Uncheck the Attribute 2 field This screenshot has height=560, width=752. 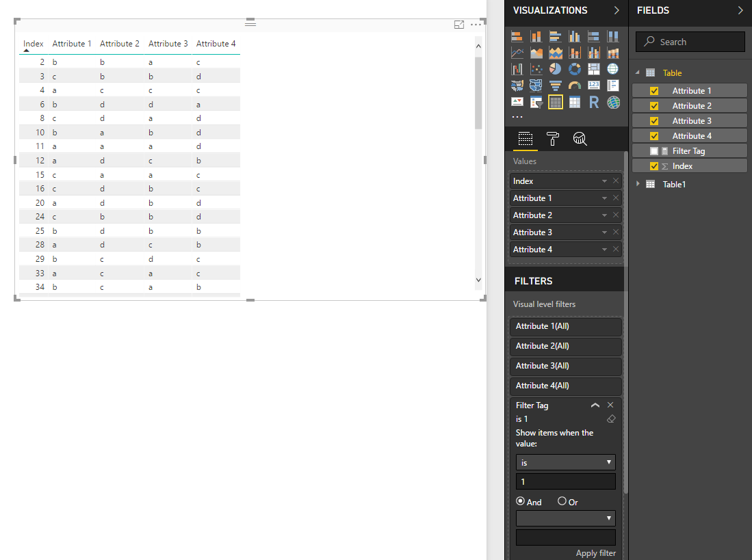[x=653, y=106]
